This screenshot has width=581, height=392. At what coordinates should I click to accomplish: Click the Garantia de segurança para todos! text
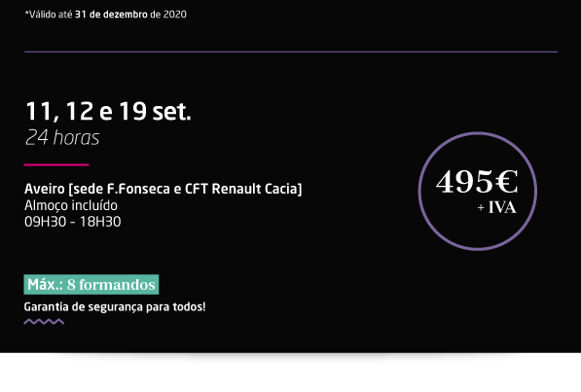tap(115, 306)
